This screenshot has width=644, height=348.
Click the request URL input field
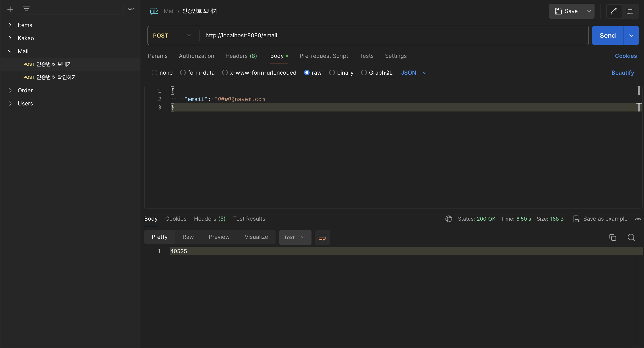[x=375, y=35]
